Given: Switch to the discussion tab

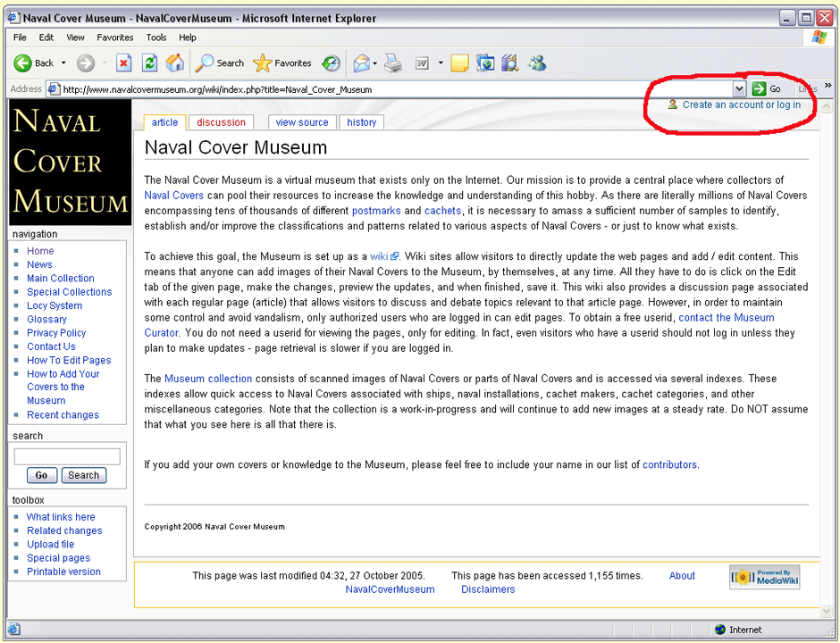Looking at the screenshot, I should pyautogui.click(x=221, y=122).
